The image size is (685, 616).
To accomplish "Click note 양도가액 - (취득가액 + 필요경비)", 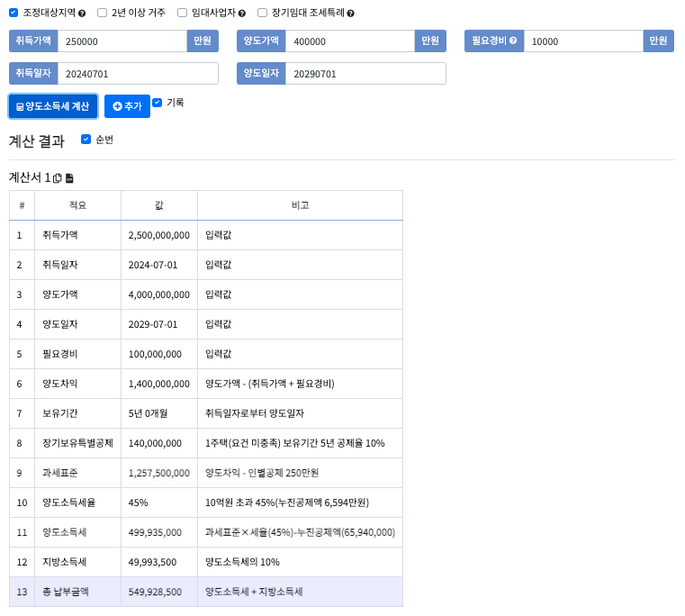I will click(270, 384).
